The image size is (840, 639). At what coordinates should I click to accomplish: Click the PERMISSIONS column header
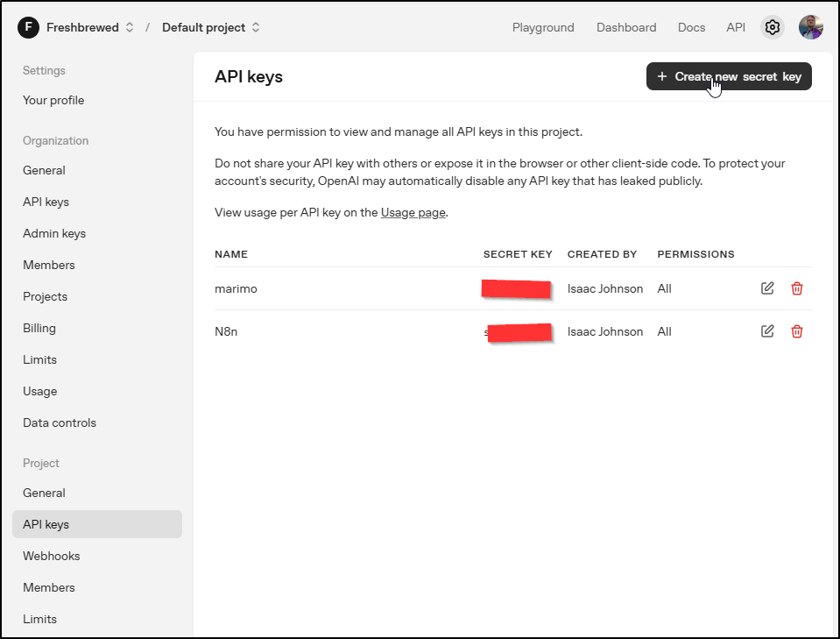click(695, 254)
